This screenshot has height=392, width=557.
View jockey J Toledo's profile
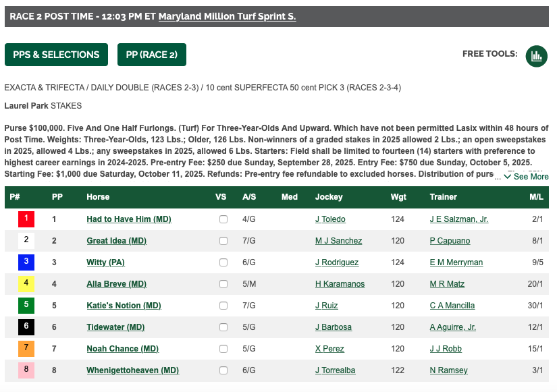point(330,219)
